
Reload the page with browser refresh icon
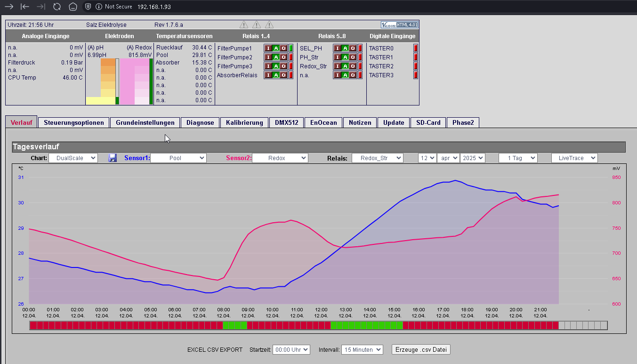click(x=56, y=7)
